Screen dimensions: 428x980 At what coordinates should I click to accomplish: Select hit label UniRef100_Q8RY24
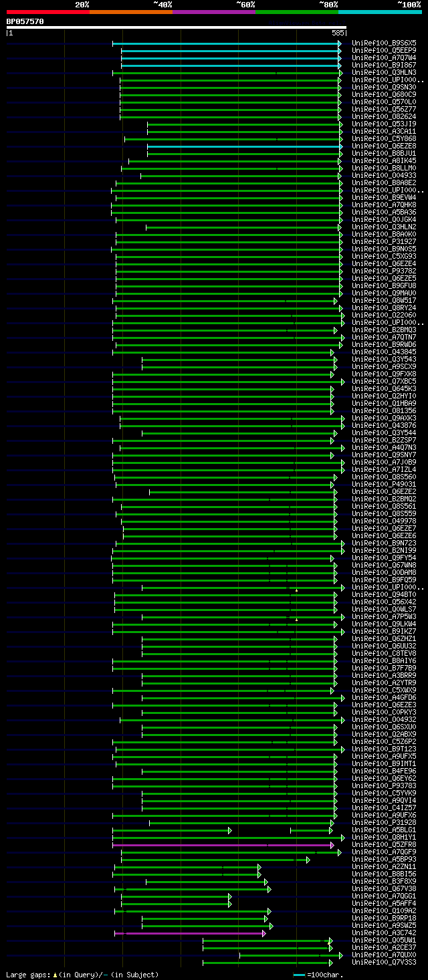click(x=384, y=308)
